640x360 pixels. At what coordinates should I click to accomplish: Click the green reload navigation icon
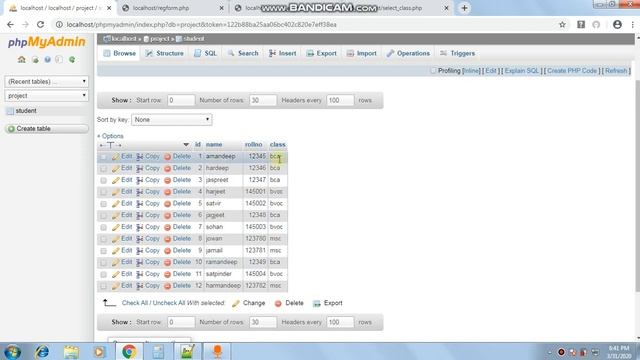[72, 60]
